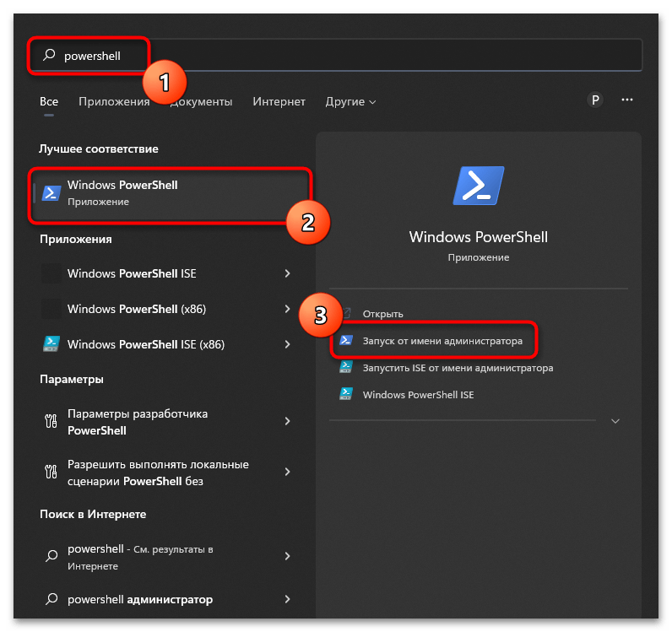Open the three-dots more options menu
This screenshot has height=632, width=672.
tap(627, 100)
